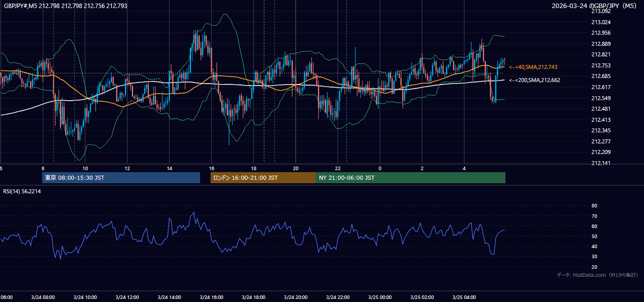
Task: Click price axis label 212.481
Action: [x=601, y=109]
